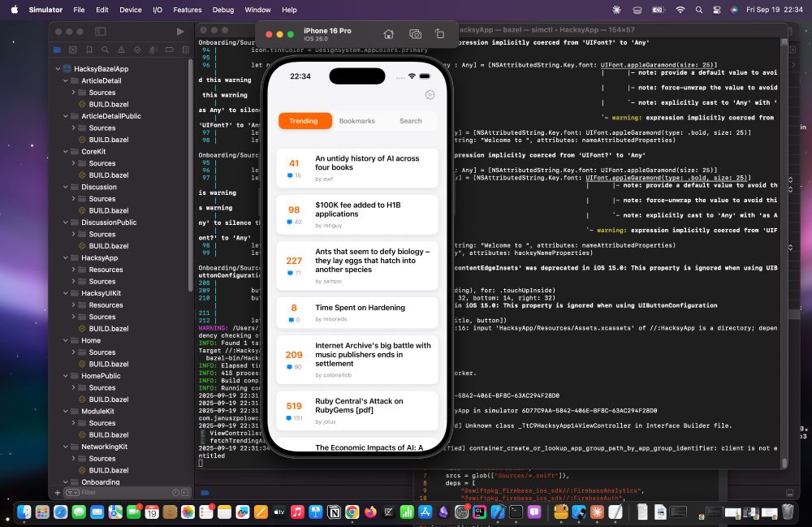
Task: Open the Find navigator in Xcode
Action: point(105,50)
